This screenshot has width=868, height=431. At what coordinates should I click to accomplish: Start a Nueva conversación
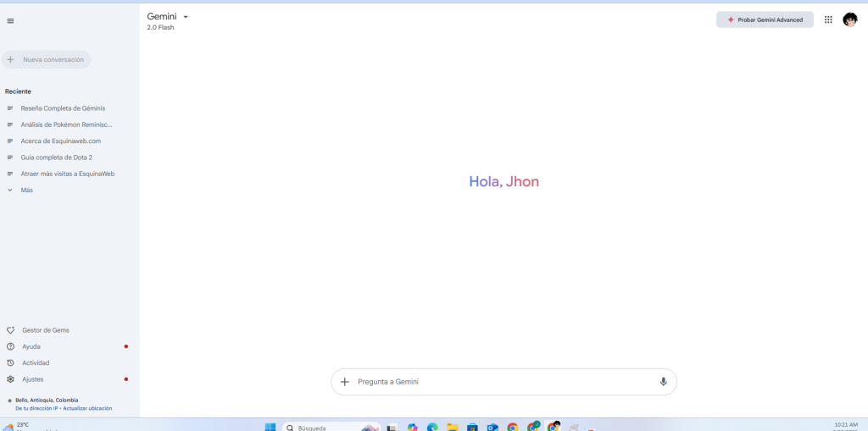(46, 60)
